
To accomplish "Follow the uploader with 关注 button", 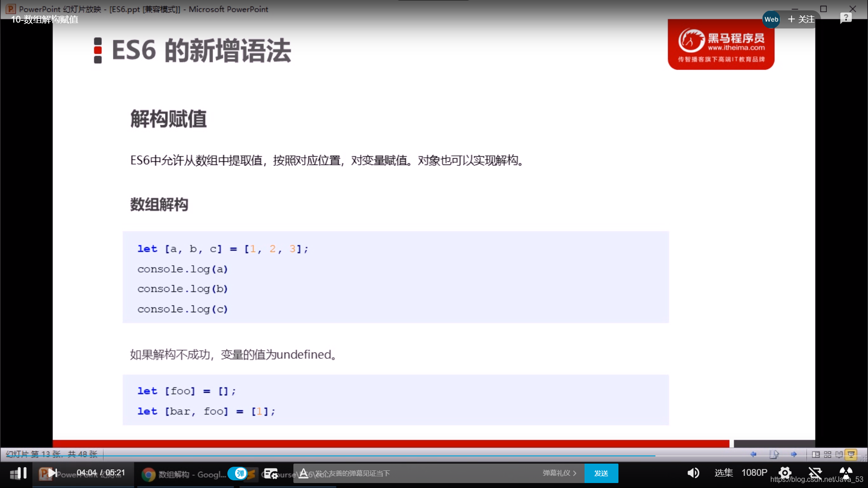I will [801, 19].
